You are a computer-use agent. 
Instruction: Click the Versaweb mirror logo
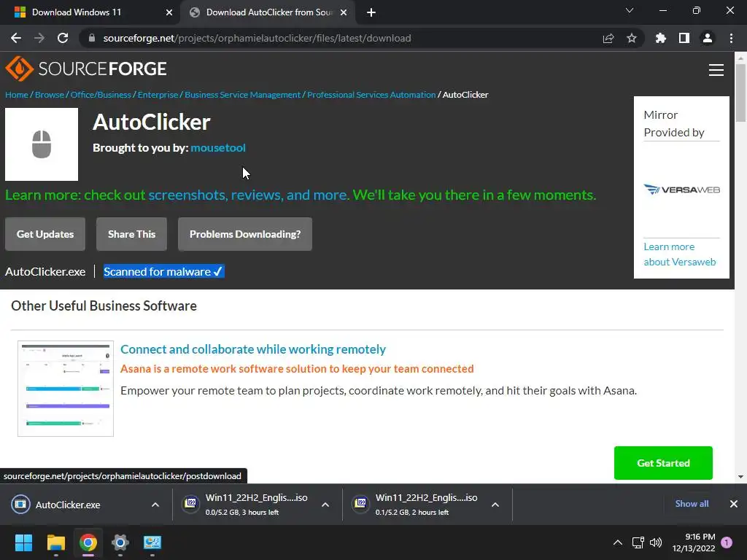click(681, 190)
